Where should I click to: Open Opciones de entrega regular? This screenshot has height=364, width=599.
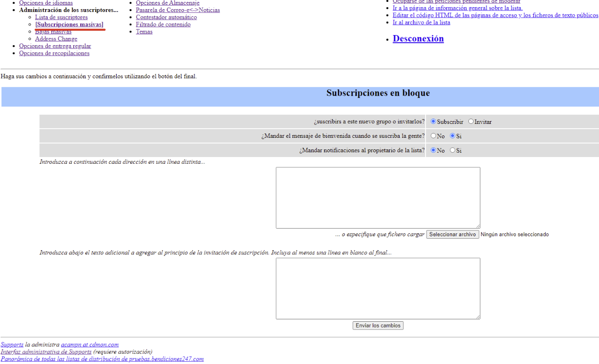coord(55,46)
